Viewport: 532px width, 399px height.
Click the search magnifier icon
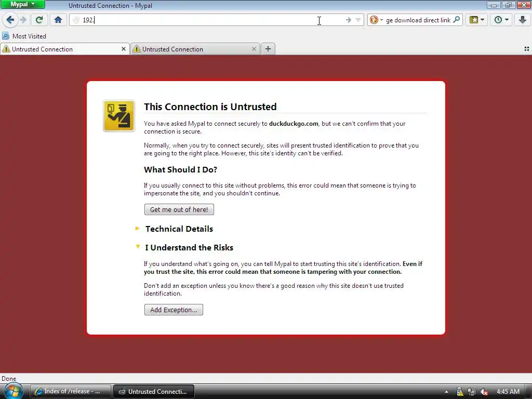click(457, 20)
